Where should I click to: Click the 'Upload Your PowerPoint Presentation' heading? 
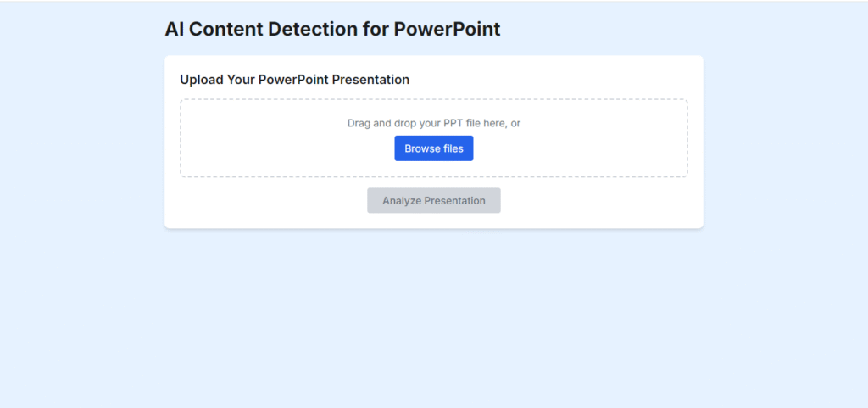pos(294,80)
